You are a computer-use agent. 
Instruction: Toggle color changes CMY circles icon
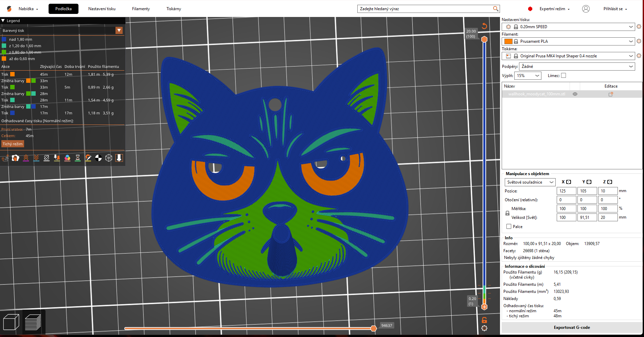tap(67, 158)
